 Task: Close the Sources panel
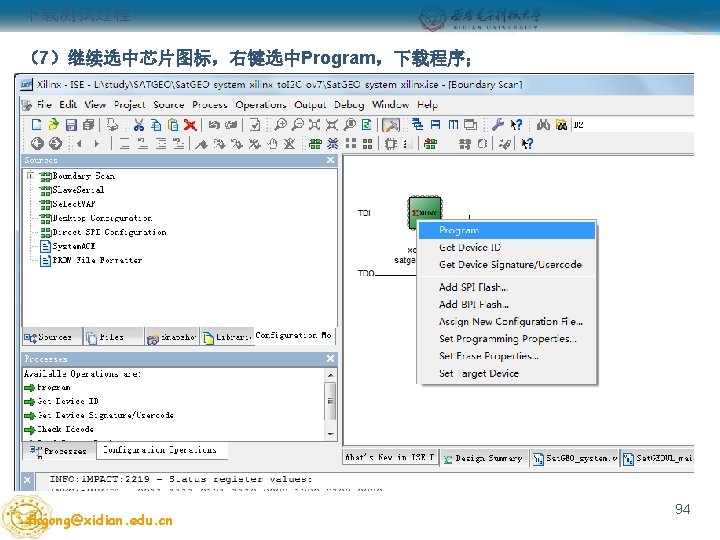(330, 160)
